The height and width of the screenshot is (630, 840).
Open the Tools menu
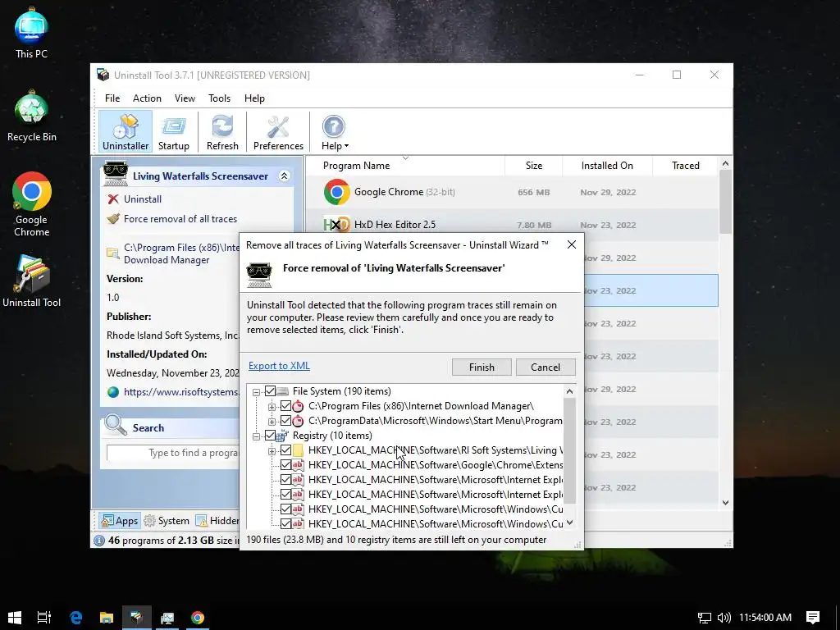tap(219, 98)
